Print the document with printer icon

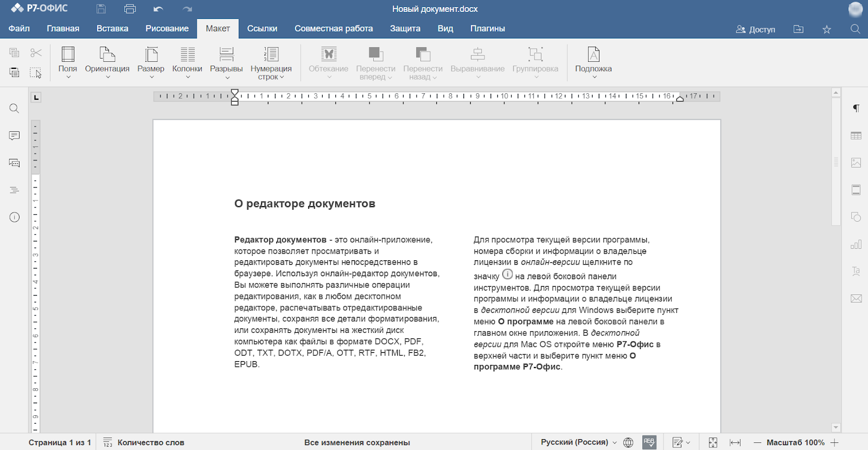[x=130, y=9]
